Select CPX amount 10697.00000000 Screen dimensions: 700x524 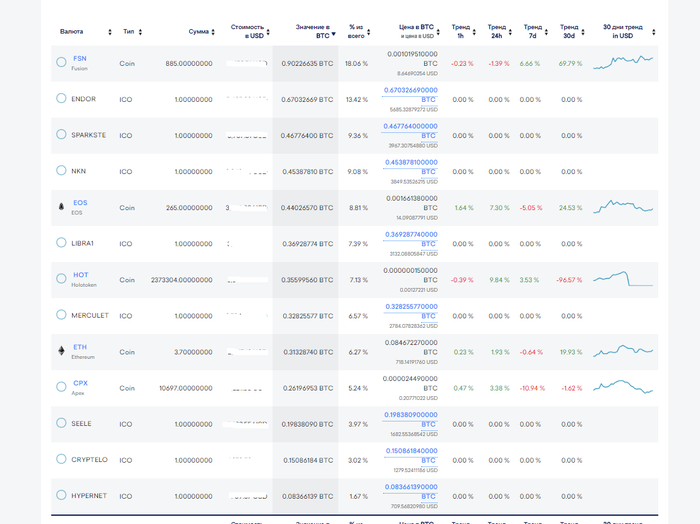click(186, 388)
